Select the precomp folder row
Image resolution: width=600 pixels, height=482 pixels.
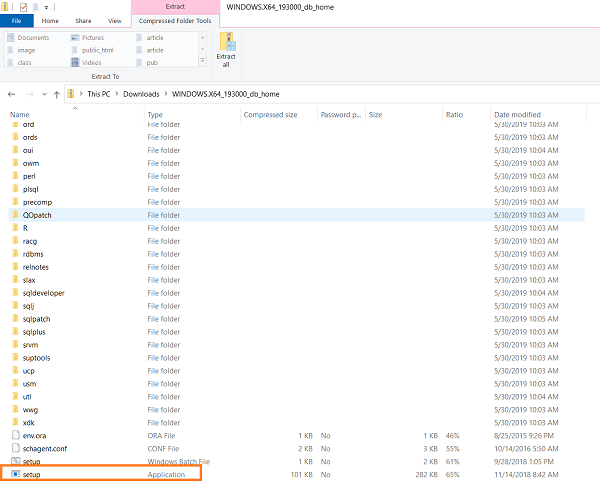point(297,202)
